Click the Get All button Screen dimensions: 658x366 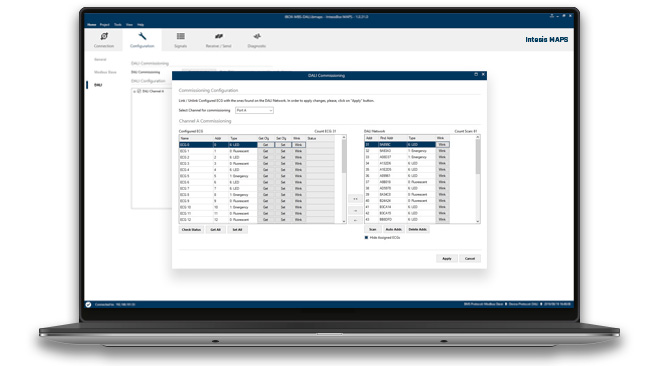coord(216,230)
